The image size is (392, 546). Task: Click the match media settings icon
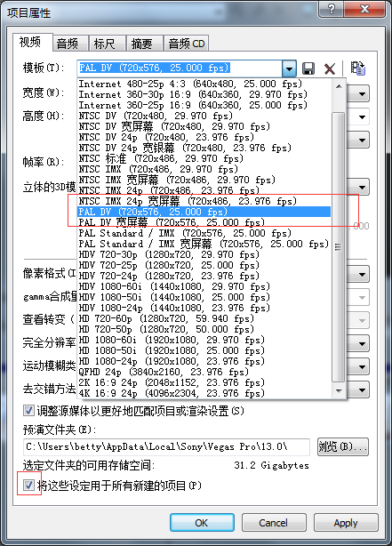[x=357, y=68]
